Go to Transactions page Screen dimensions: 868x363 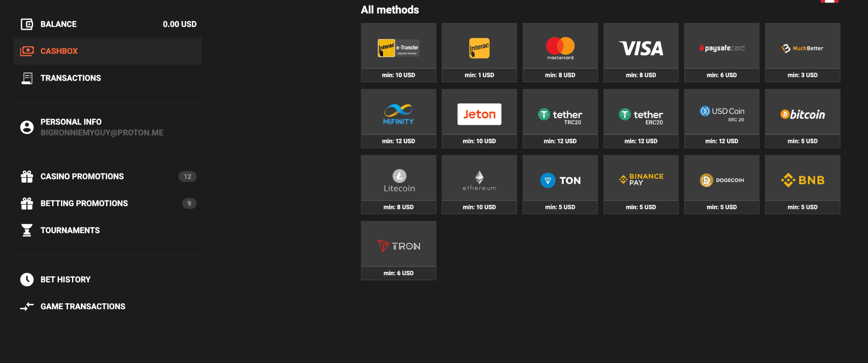108,78
